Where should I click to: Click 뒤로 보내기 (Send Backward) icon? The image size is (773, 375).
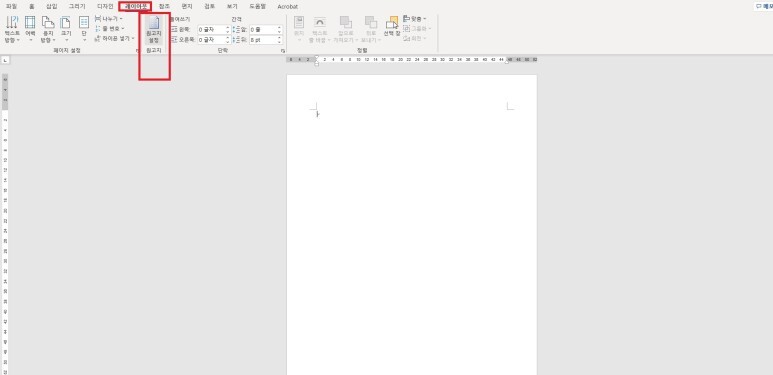(371, 29)
